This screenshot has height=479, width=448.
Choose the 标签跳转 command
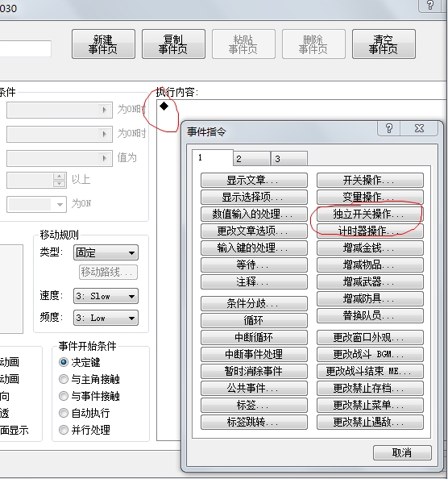(x=254, y=422)
